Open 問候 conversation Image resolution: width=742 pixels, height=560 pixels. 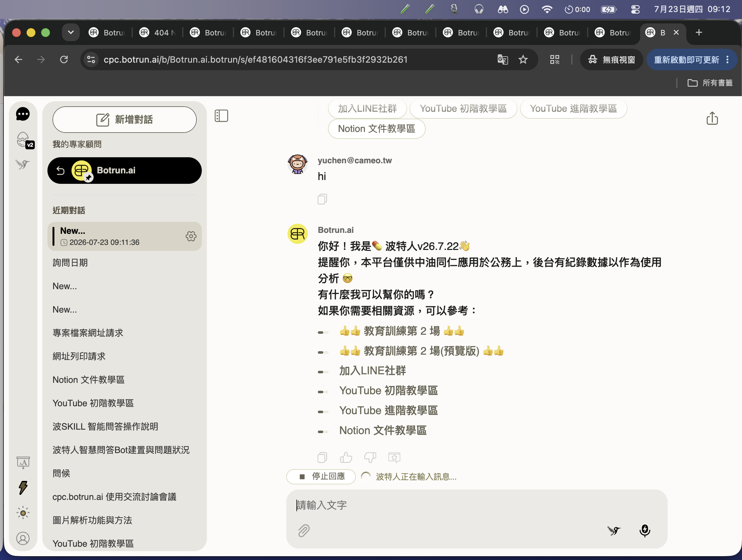coord(124,473)
